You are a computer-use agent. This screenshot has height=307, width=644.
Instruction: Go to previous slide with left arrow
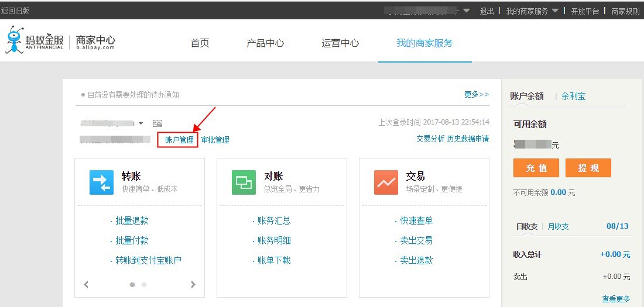click(86, 284)
